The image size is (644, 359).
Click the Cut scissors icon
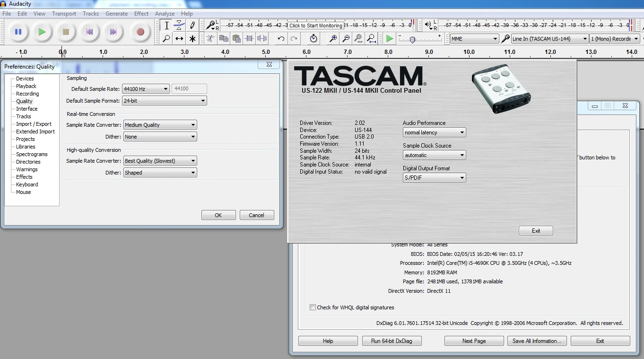tap(210, 38)
